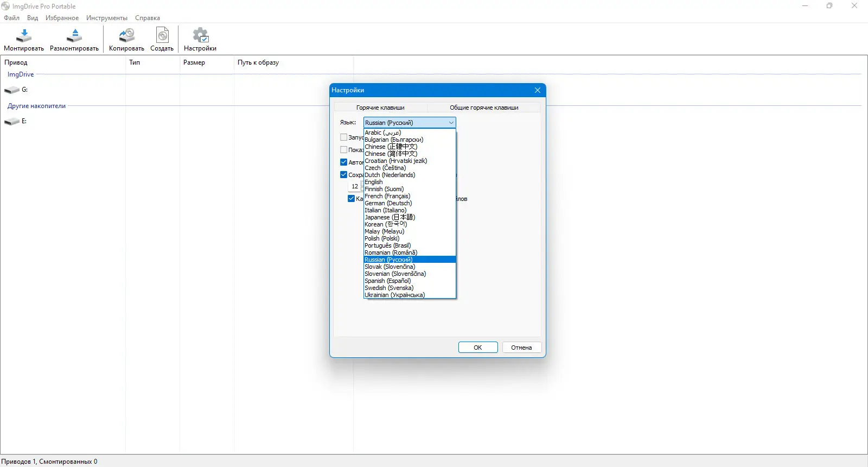Screen dimensions: 868x467
Task: Select Chinese (简体中文) simplified option
Action: click(410, 154)
